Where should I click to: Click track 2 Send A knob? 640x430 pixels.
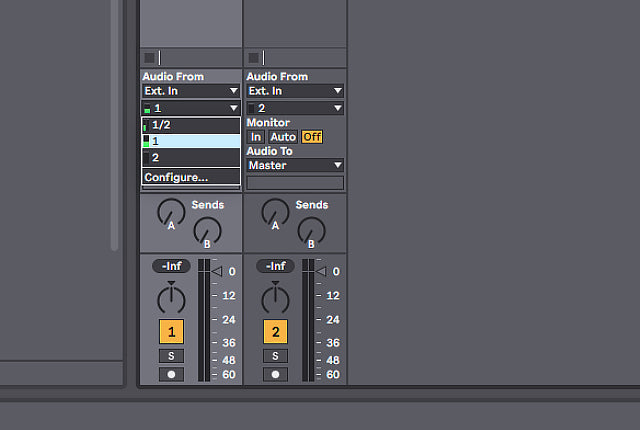click(276, 212)
